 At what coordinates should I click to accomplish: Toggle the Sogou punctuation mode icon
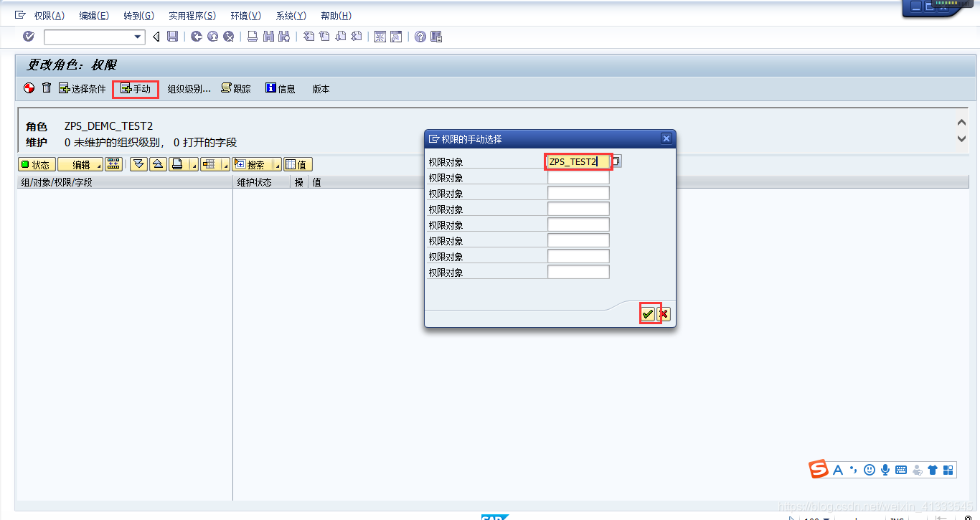pyautogui.click(x=853, y=470)
